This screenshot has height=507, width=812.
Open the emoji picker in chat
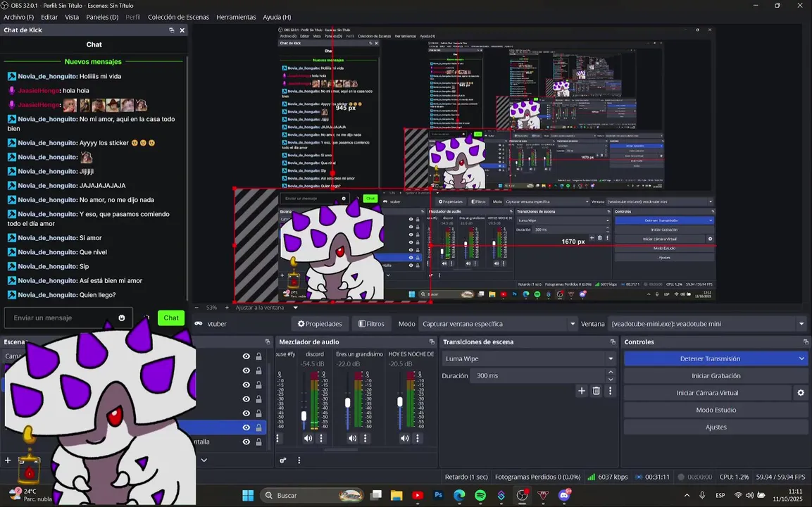tap(122, 318)
